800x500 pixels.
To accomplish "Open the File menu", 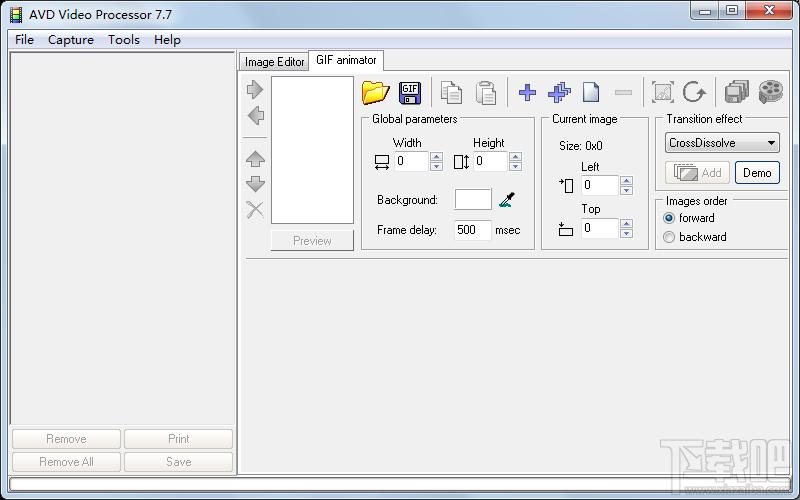I will point(24,40).
